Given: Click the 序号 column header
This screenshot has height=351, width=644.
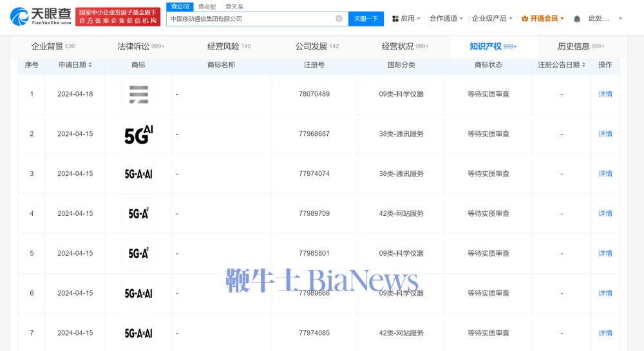Looking at the screenshot, I should [x=32, y=65].
